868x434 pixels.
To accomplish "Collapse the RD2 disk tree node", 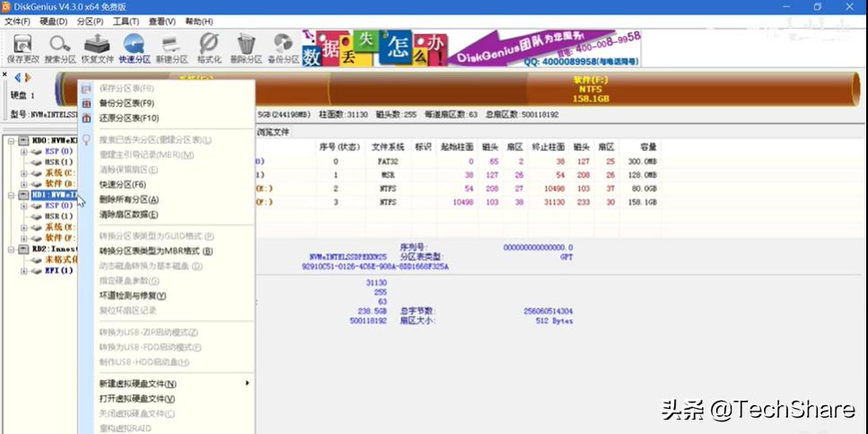I will 13,250.
